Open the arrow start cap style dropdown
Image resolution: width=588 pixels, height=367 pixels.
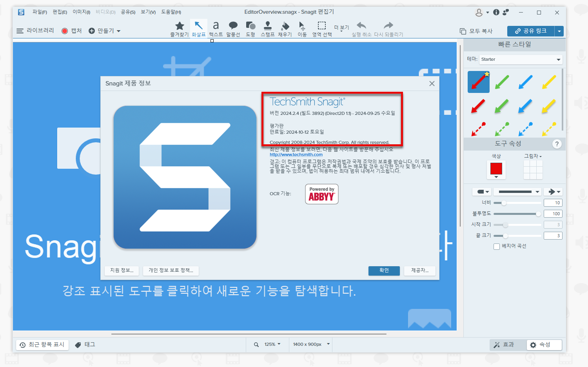(x=482, y=192)
